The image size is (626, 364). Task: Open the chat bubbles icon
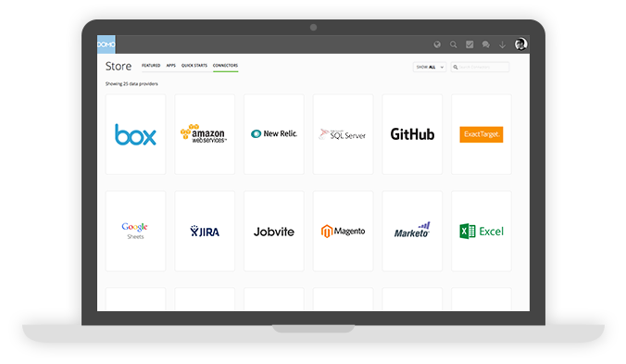[x=486, y=44]
